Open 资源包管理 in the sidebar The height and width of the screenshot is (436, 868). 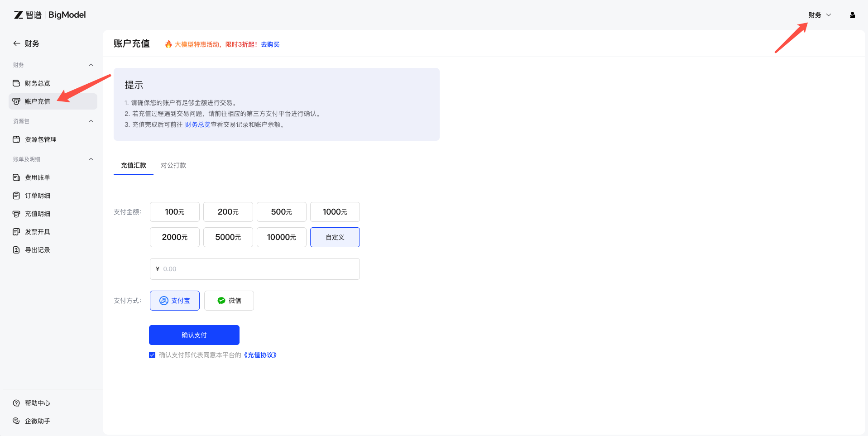click(x=53, y=139)
